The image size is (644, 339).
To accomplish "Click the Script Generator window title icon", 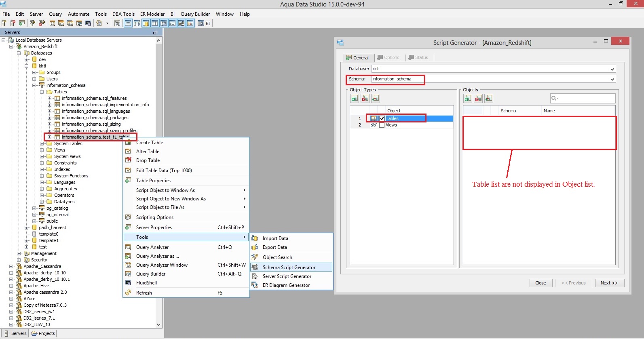I will point(340,42).
